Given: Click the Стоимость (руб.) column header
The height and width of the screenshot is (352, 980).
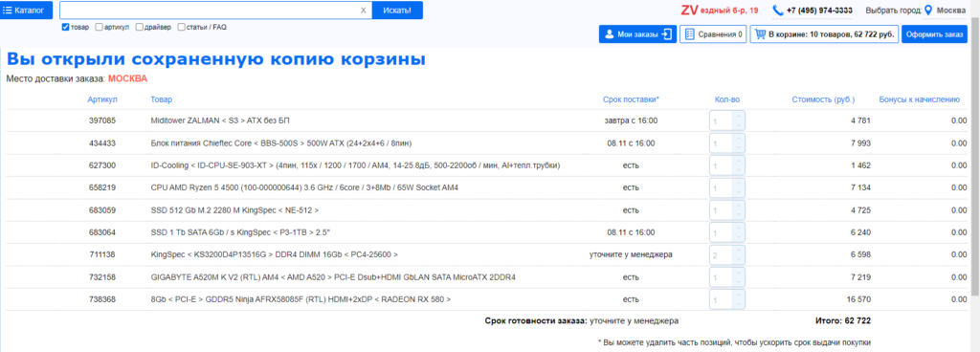Looking at the screenshot, I should (823, 99).
